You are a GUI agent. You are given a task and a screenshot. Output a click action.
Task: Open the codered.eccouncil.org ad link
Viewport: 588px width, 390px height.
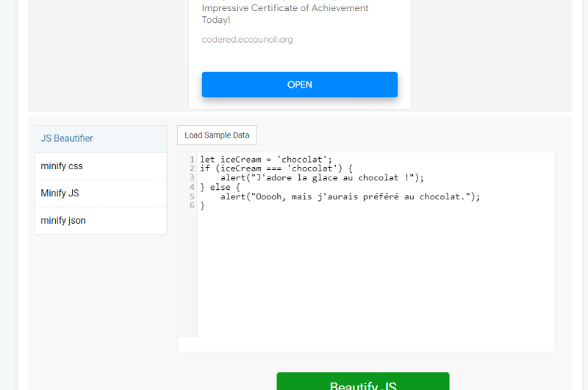pyautogui.click(x=247, y=40)
